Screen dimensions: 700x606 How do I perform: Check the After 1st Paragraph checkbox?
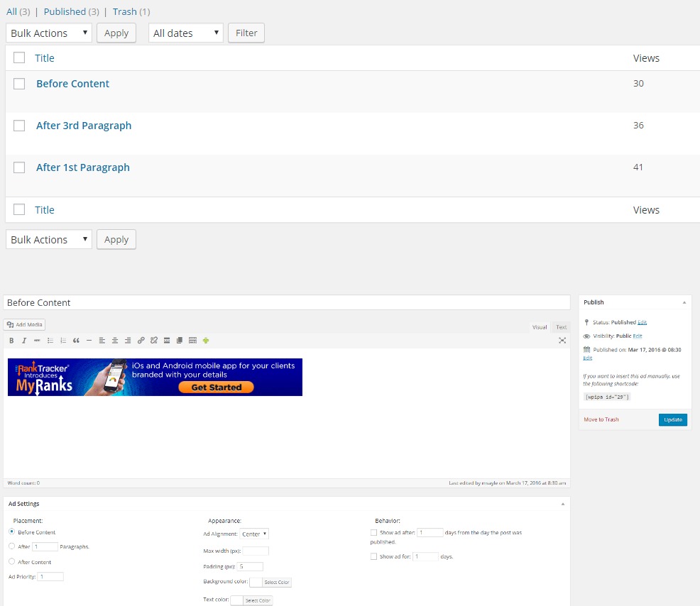(x=19, y=167)
